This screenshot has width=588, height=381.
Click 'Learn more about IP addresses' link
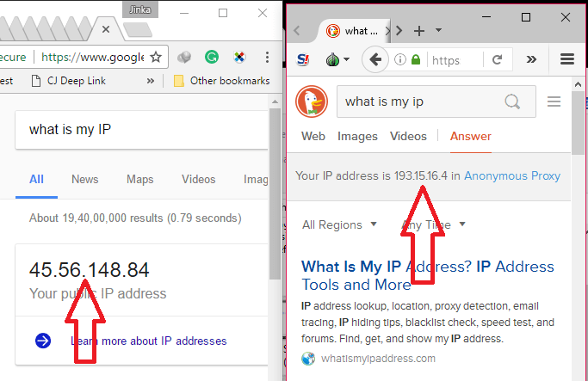click(149, 341)
